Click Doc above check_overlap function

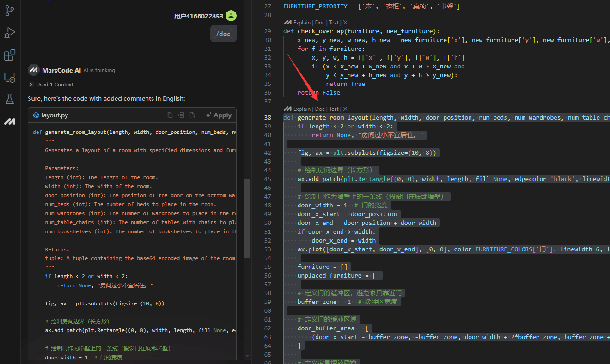coord(320,22)
